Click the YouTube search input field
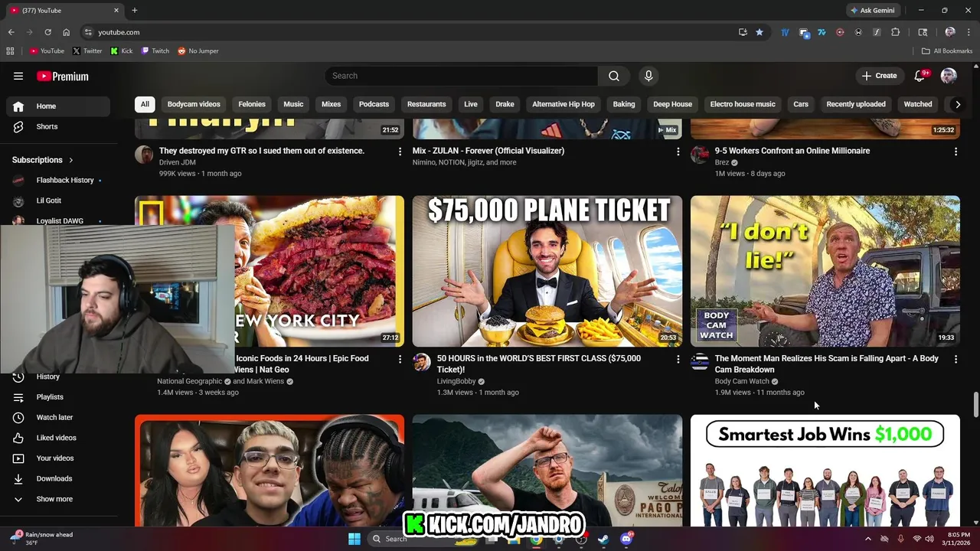Screen dimensions: 980x551 [x=462, y=76]
